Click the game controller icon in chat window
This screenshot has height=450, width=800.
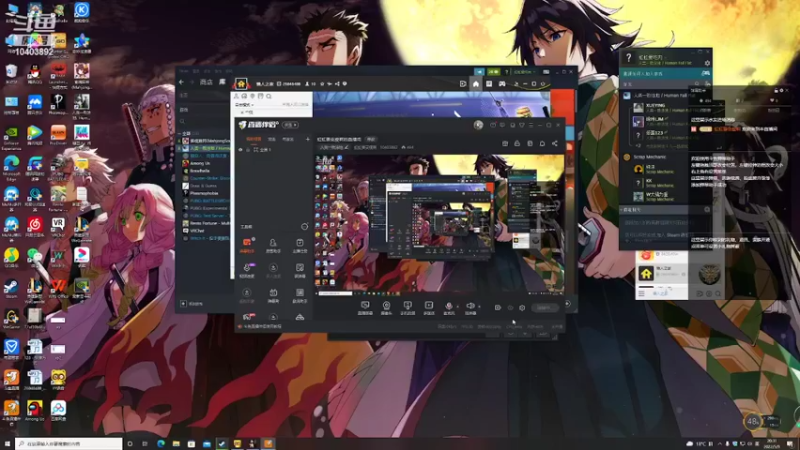(502, 84)
